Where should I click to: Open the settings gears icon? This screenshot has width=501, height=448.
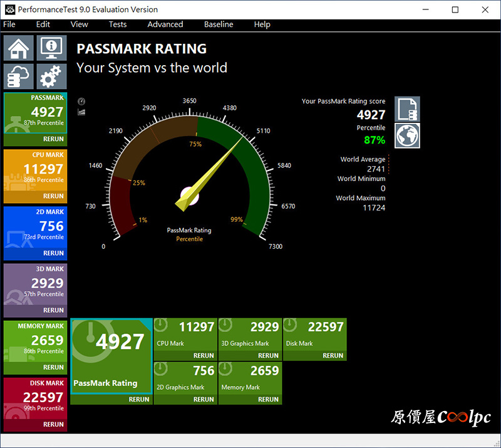(x=51, y=76)
